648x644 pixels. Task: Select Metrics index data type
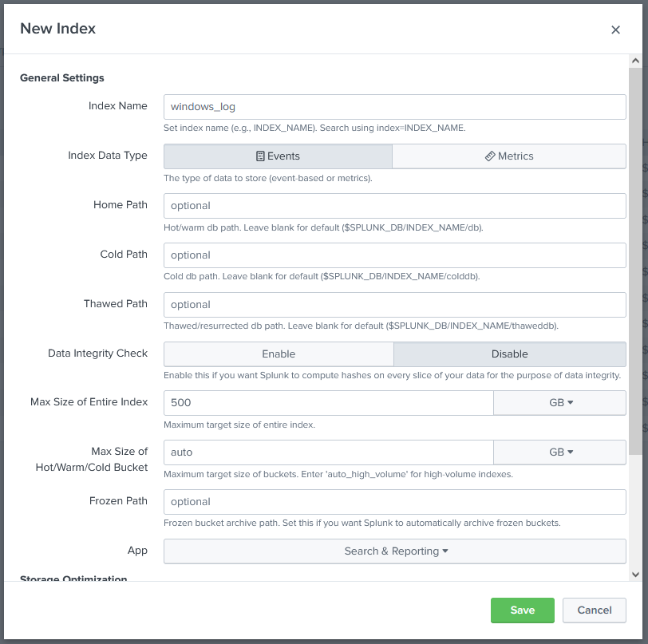click(x=509, y=156)
